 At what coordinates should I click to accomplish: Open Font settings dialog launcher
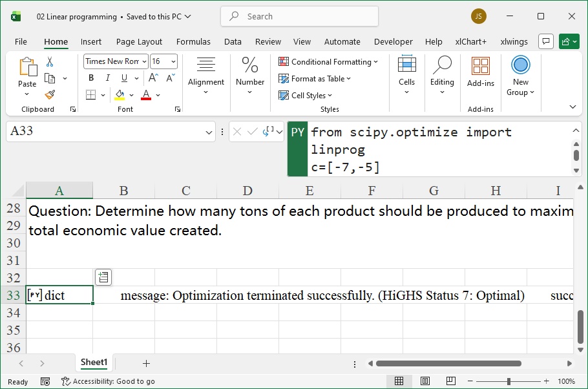click(178, 109)
